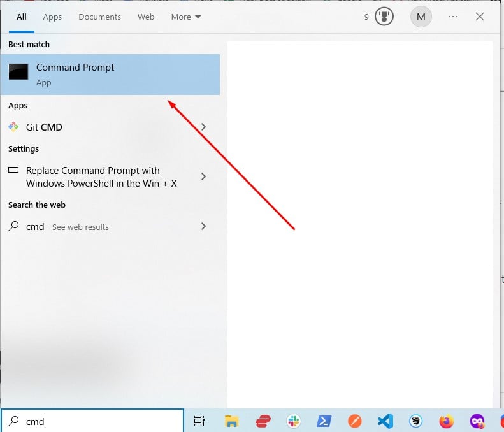Launch ExpressVPN from the taskbar
The width and height of the screenshot is (504, 432).
click(x=263, y=421)
